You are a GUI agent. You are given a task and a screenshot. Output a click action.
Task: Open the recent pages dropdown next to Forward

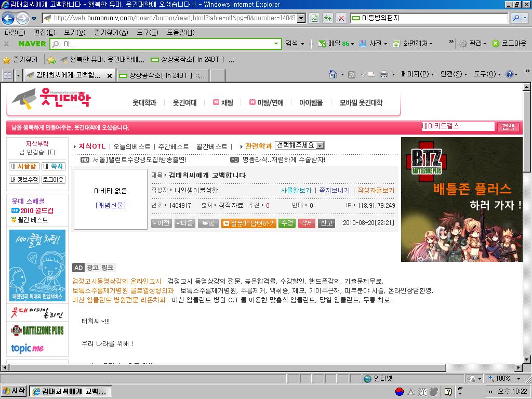pos(34,18)
